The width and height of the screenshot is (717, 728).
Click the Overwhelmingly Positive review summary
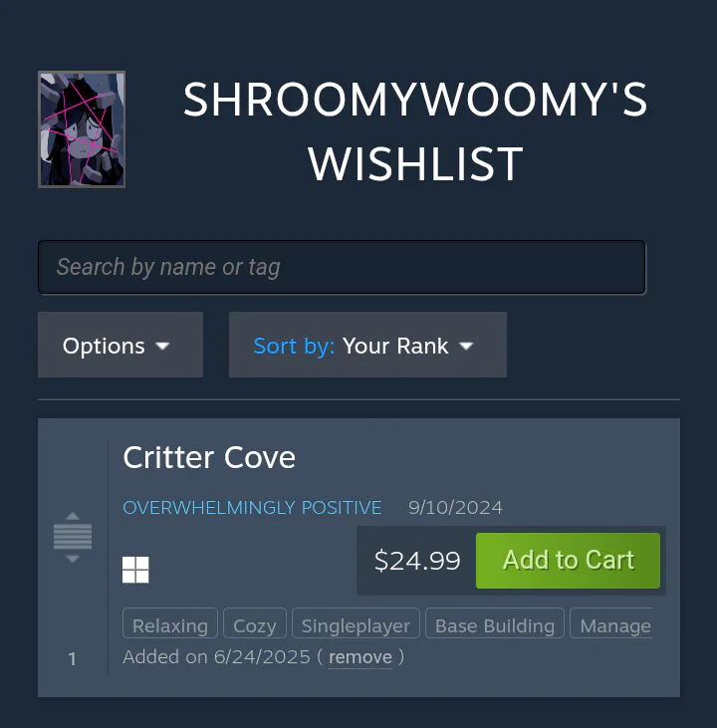click(x=252, y=508)
